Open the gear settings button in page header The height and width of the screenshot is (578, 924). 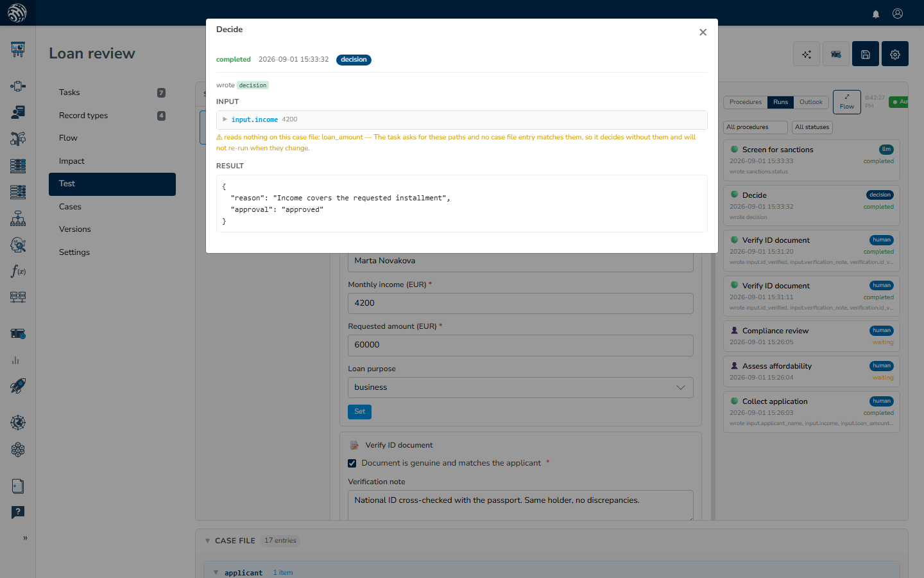coord(895,54)
